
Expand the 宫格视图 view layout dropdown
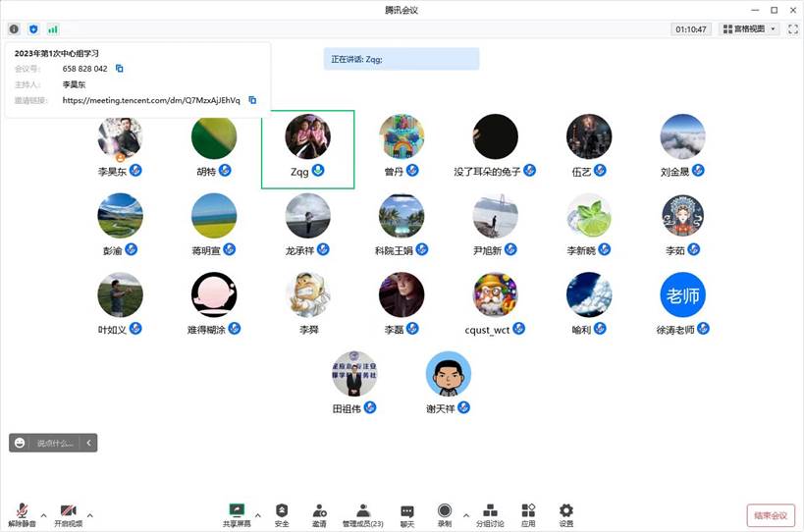pos(749,29)
